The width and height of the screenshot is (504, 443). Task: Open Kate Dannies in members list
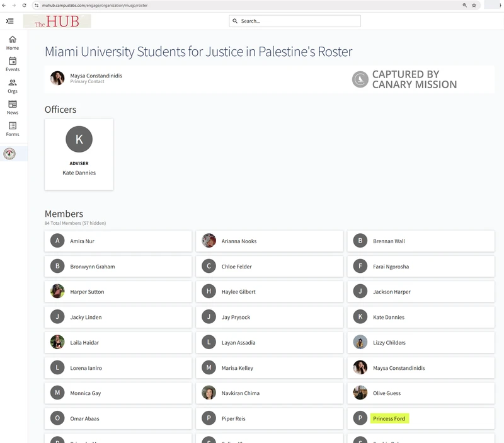[421, 317]
